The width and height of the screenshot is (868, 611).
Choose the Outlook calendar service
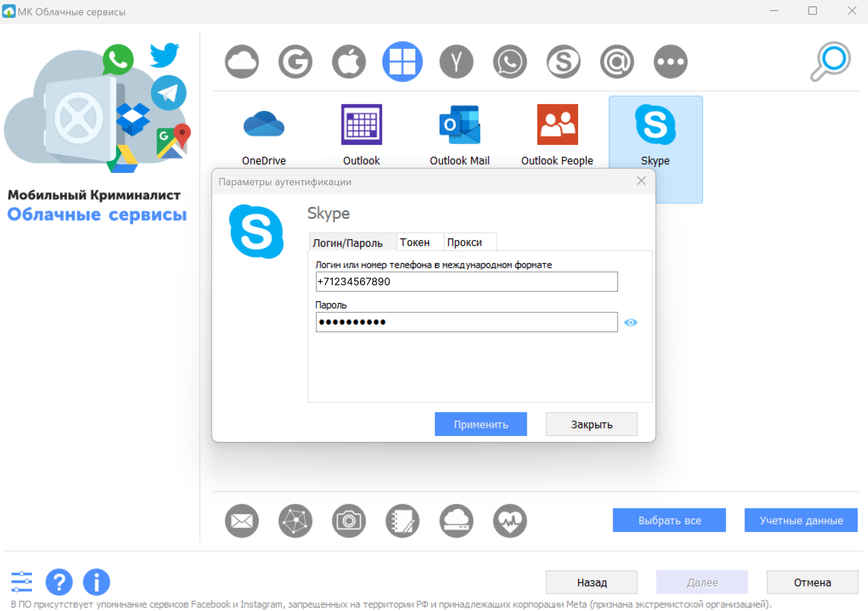(362, 135)
